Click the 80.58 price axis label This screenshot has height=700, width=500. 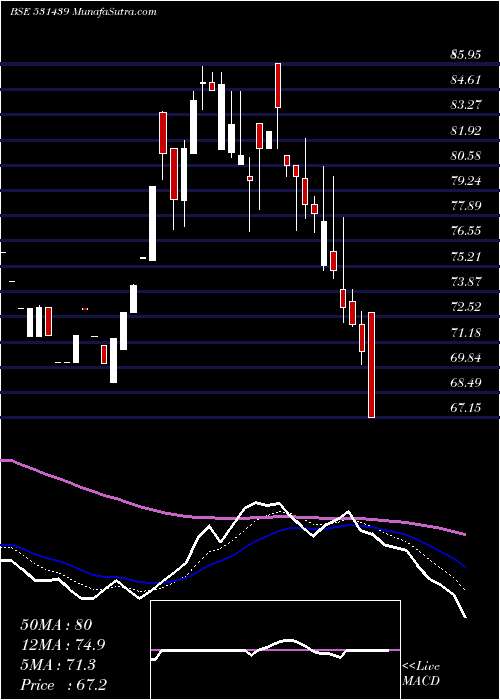(466, 156)
